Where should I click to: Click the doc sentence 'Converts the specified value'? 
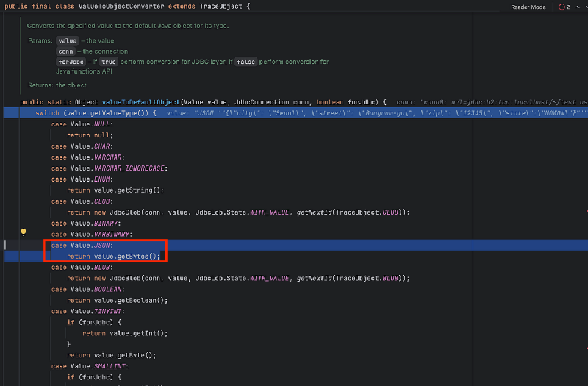pos(127,26)
